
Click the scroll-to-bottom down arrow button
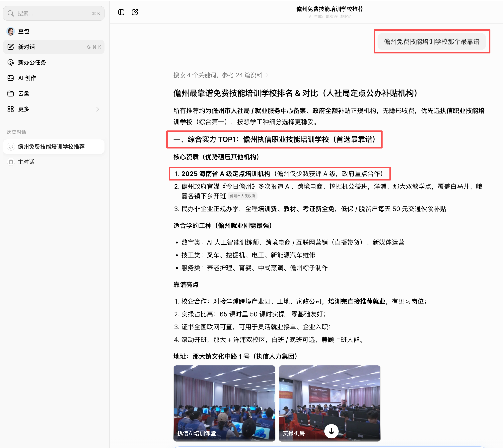tap(331, 431)
